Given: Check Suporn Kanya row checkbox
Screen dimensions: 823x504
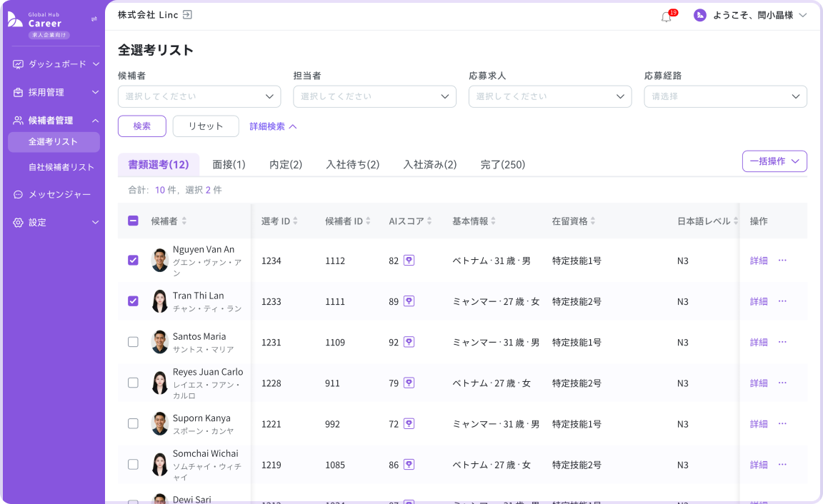Looking at the screenshot, I should click(134, 424).
